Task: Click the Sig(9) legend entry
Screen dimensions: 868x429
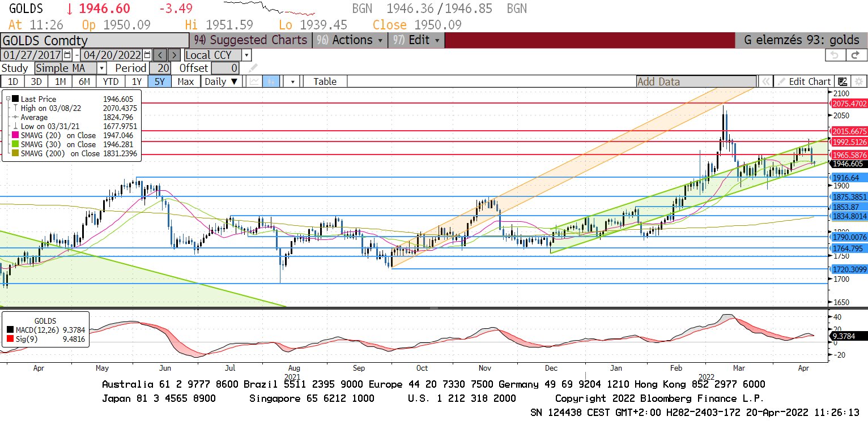Action: tap(45, 339)
